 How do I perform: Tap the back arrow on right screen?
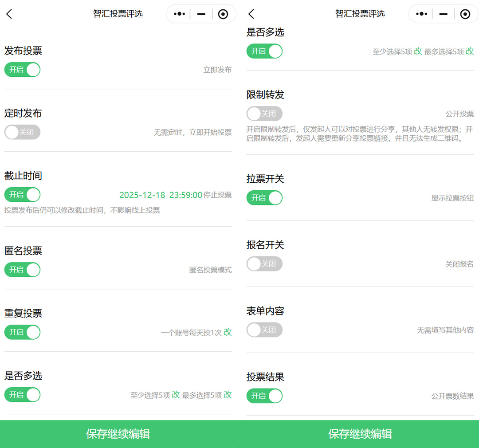pos(251,14)
